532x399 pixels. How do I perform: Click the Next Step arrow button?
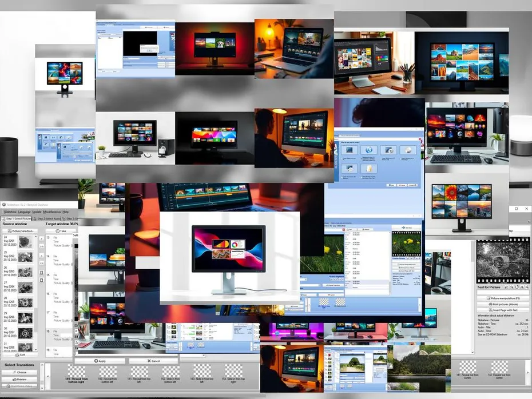point(42,238)
